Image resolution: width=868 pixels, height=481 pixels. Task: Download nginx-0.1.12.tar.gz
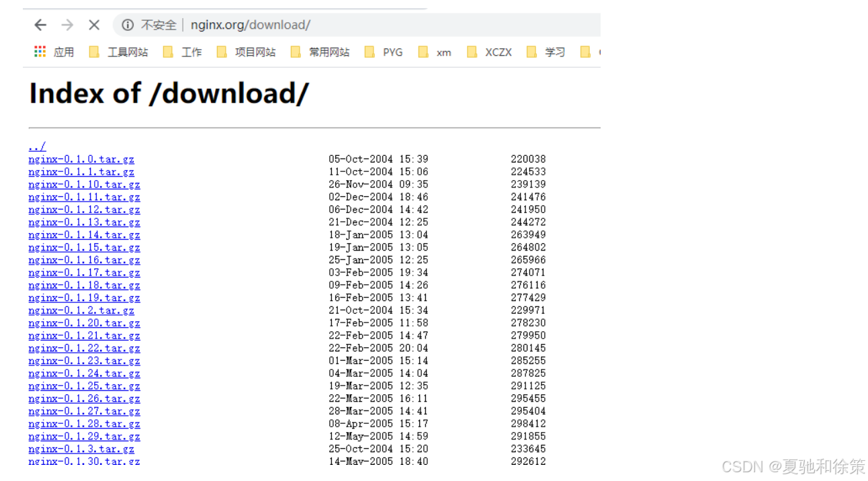pos(84,210)
